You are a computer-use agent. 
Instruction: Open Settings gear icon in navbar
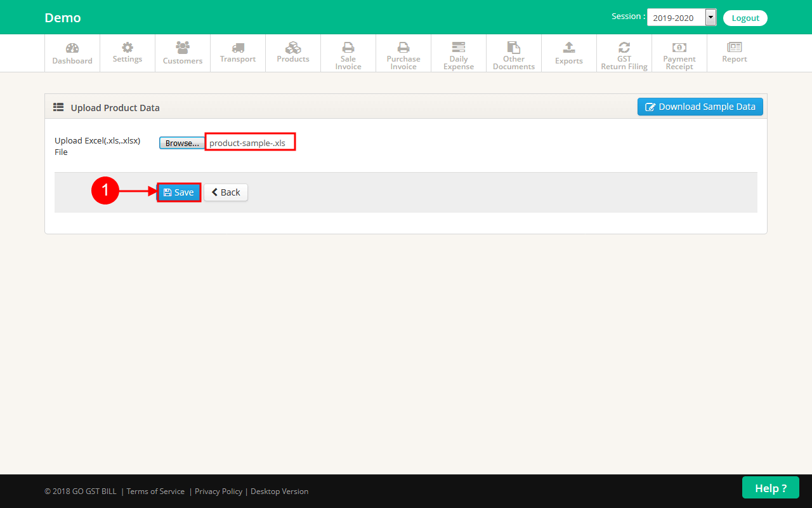click(x=128, y=48)
